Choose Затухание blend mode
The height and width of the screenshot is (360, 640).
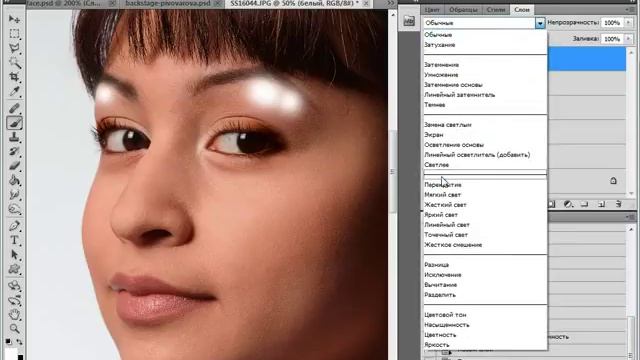tap(485, 45)
